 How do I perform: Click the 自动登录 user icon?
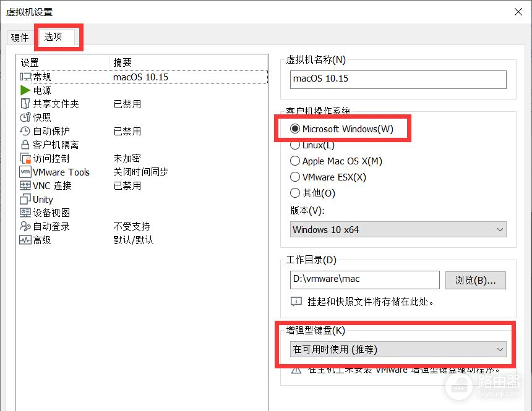[25, 226]
